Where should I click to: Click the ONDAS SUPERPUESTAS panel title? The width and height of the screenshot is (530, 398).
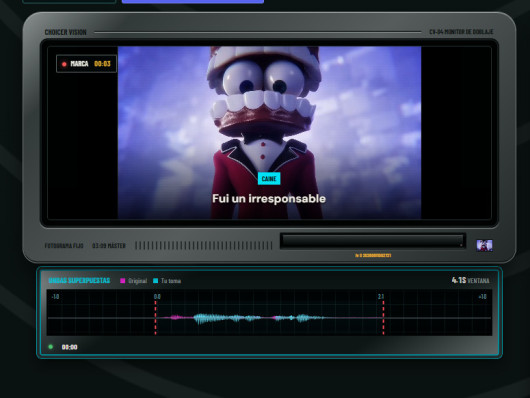[79, 280]
